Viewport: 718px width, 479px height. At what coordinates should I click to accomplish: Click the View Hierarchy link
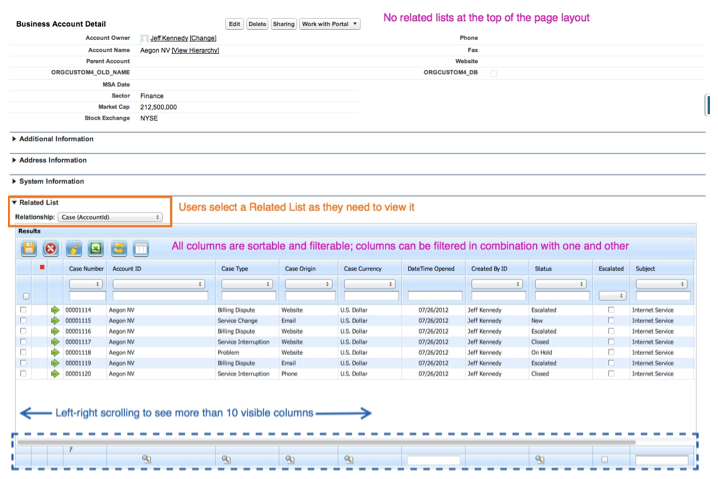pyautogui.click(x=195, y=50)
